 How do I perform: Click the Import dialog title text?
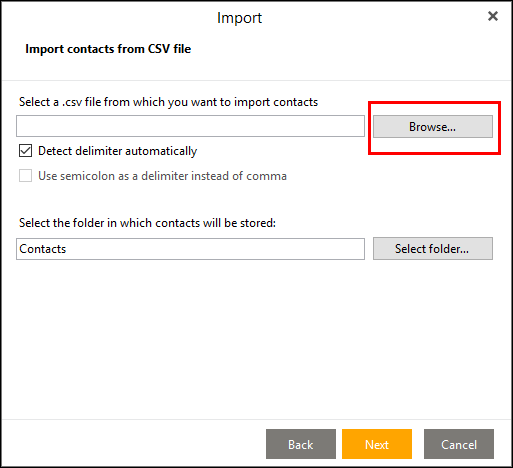239,18
